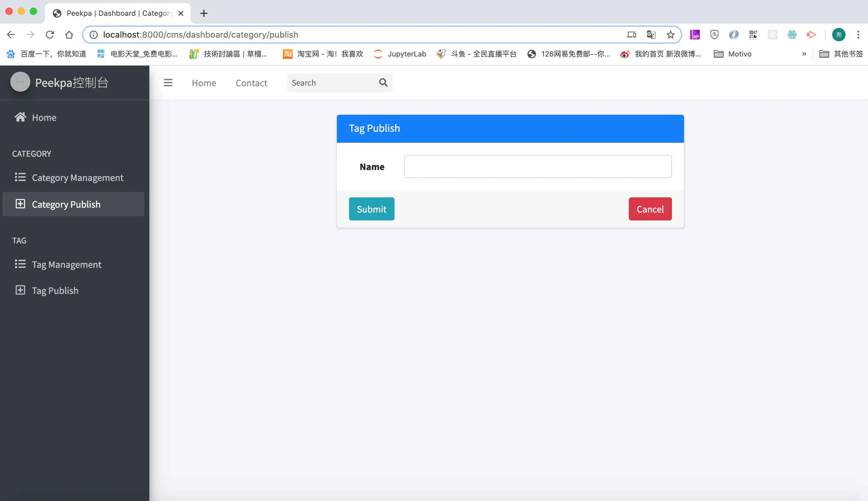868x501 pixels.
Task: Select Category Publish sidebar item
Action: (66, 204)
